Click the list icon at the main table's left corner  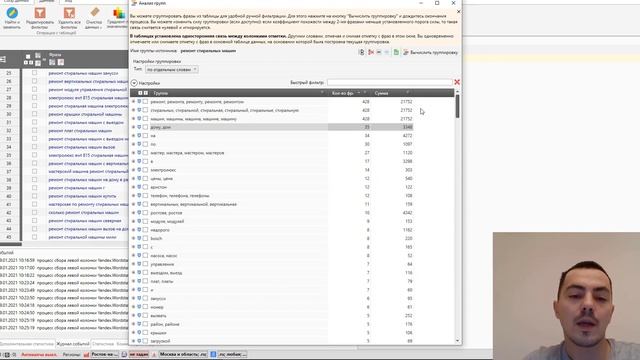(x=3, y=60)
